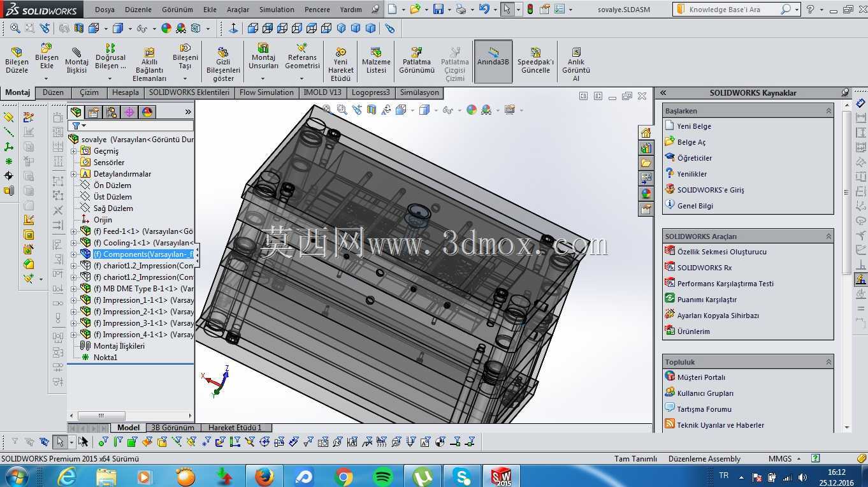The width and height of the screenshot is (868, 487).
Task: Start a Yeni Hareket Etüdü
Action: pyautogui.click(x=341, y=64)
